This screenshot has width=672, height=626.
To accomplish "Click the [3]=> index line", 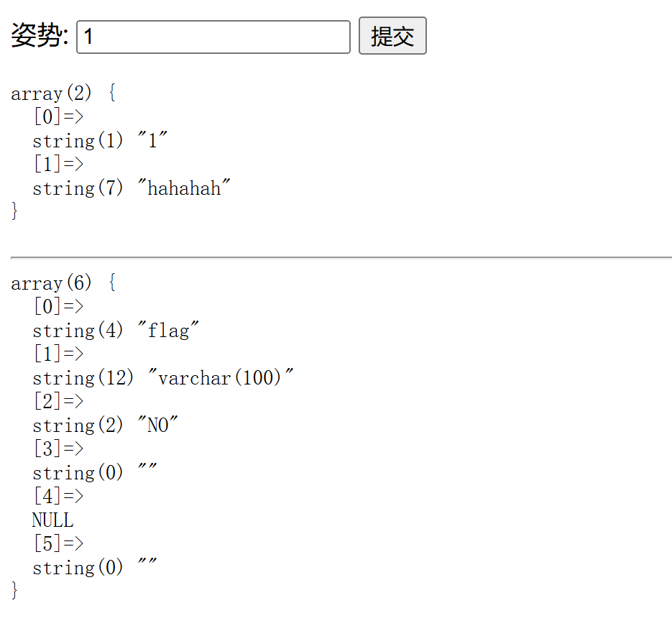I will [58, 448].
